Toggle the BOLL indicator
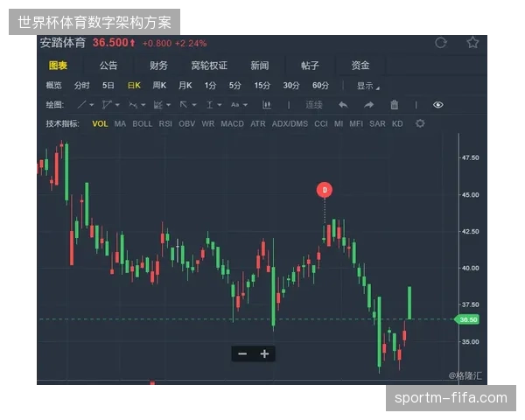 click(x=143, y=124)
